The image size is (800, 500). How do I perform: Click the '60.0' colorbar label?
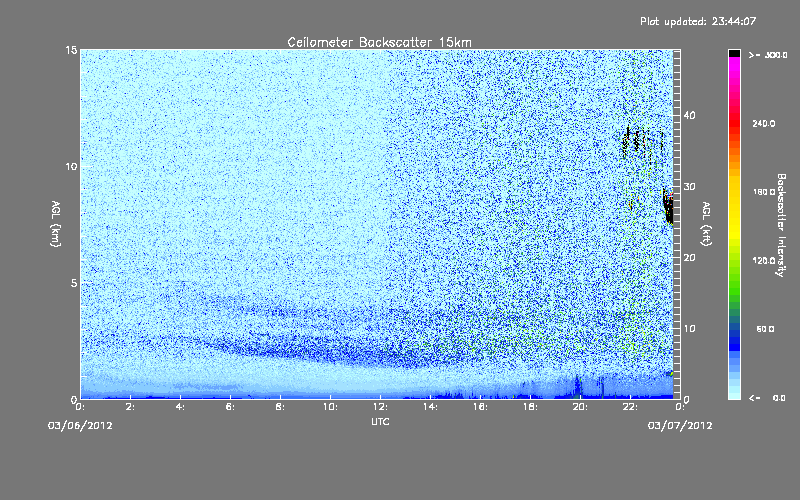point(765,329)
